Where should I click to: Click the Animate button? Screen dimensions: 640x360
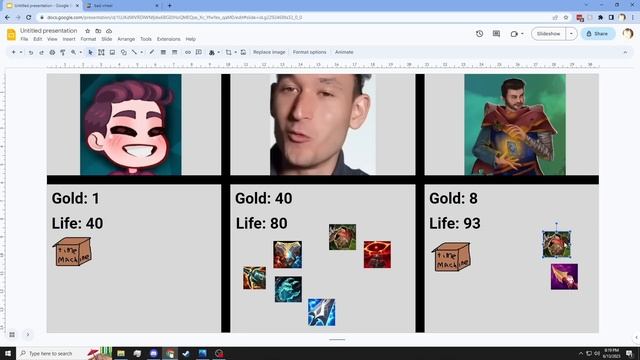tap(344, 52)
